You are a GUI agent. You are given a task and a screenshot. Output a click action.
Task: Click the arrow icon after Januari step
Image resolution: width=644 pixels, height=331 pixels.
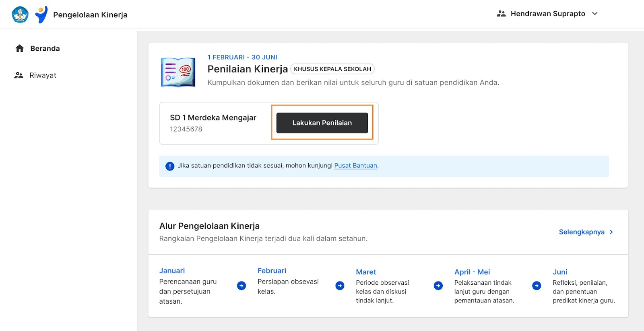point(242,286)
